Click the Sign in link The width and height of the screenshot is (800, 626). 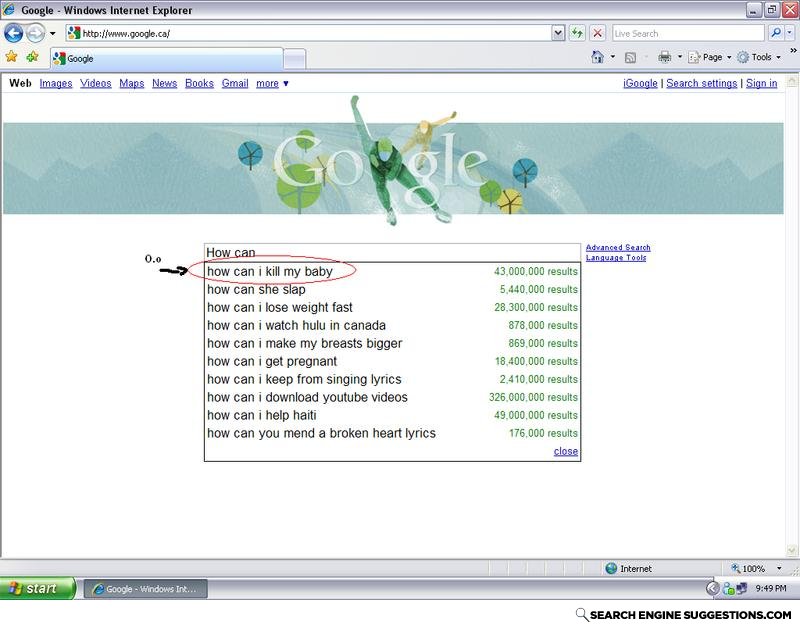[x=761, y=83]
